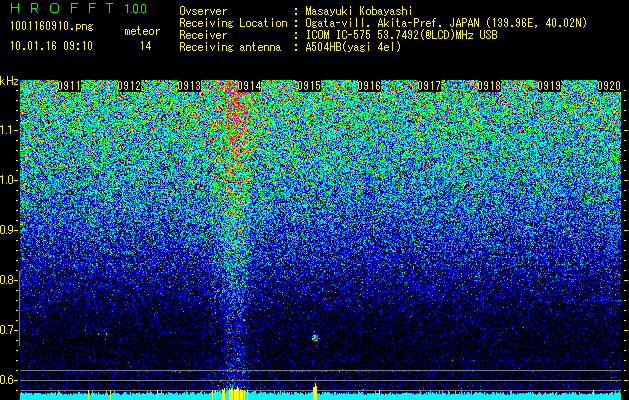Click the observer name Masayuki Kobayashi
The image size is (629, 400).
click(358, 11)
